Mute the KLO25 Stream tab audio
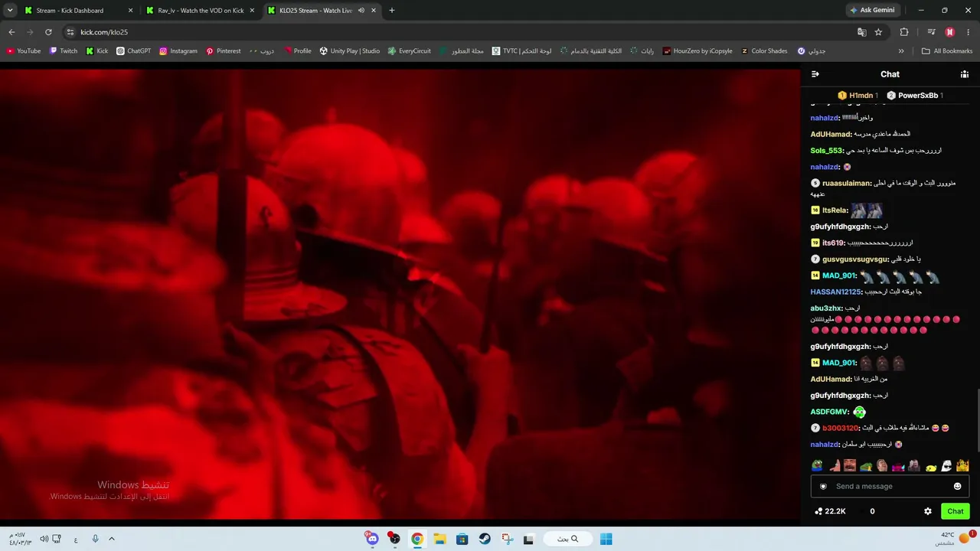Image resolution: width=980 pixels, height=551 pixels. click(x=361, y=11)
